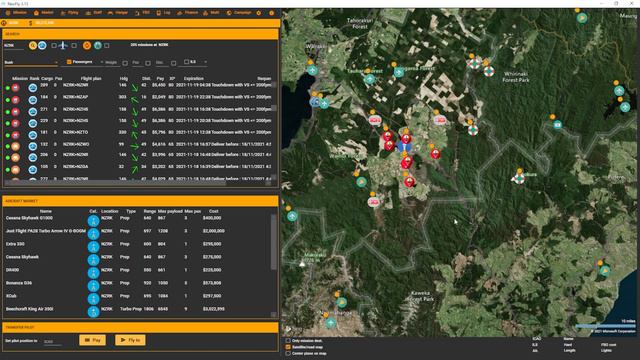Click the settings gear icon in top menu
Viewport: 640px width, 360px height.
[259, 13]
